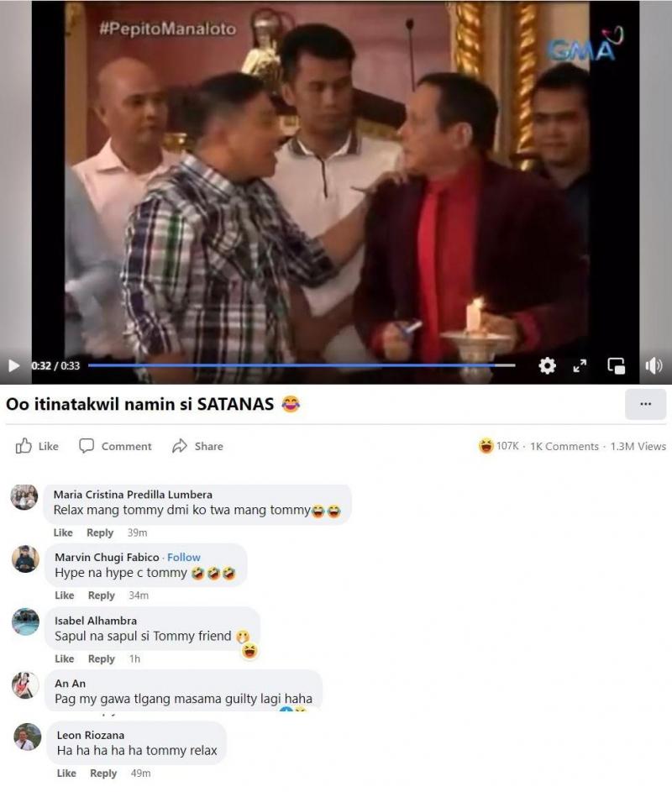Open picture-in-picture mini player icon
This screenshot has height=792, width=672.
pos(616,365)
